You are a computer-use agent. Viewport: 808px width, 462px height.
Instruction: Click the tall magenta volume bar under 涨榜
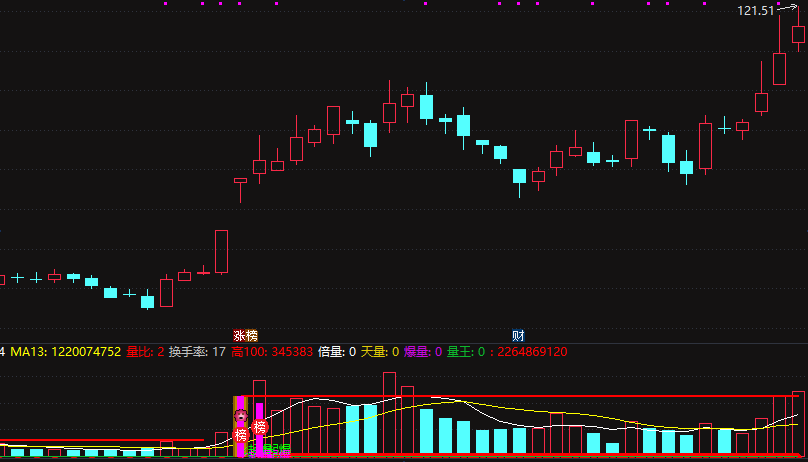[x=240, y=426]
